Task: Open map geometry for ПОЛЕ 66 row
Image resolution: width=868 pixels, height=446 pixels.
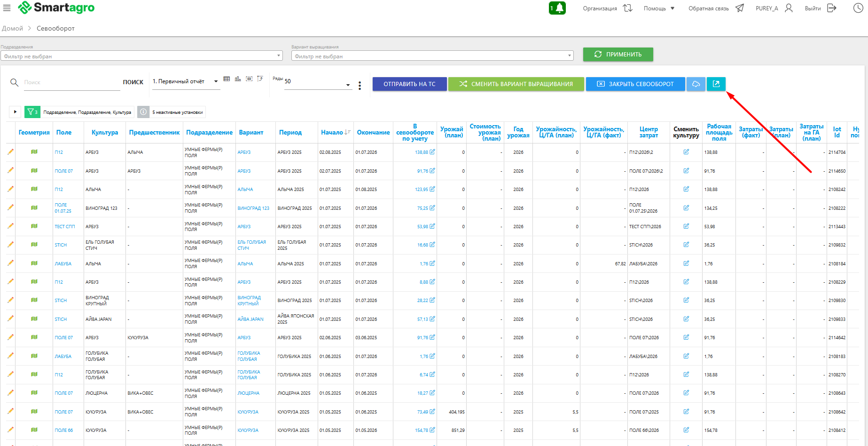Action: (x=34, y=430)
